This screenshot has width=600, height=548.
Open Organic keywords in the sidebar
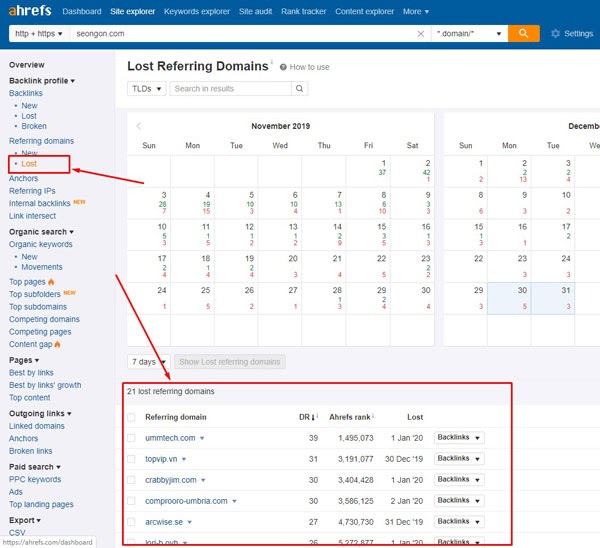click(x=41, y=244)
